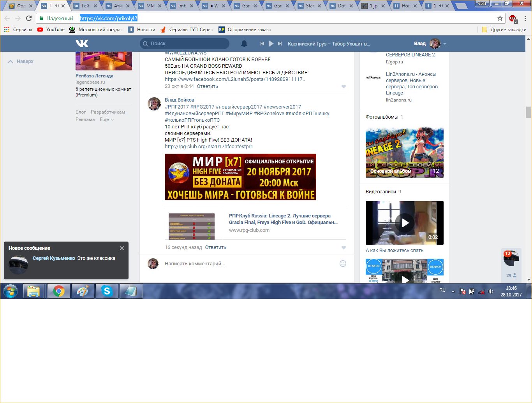Image resolution: width=532 pixels, height=403 pixels.
Task: Open the Новости bookmark
Action: [x=142, y=30]
